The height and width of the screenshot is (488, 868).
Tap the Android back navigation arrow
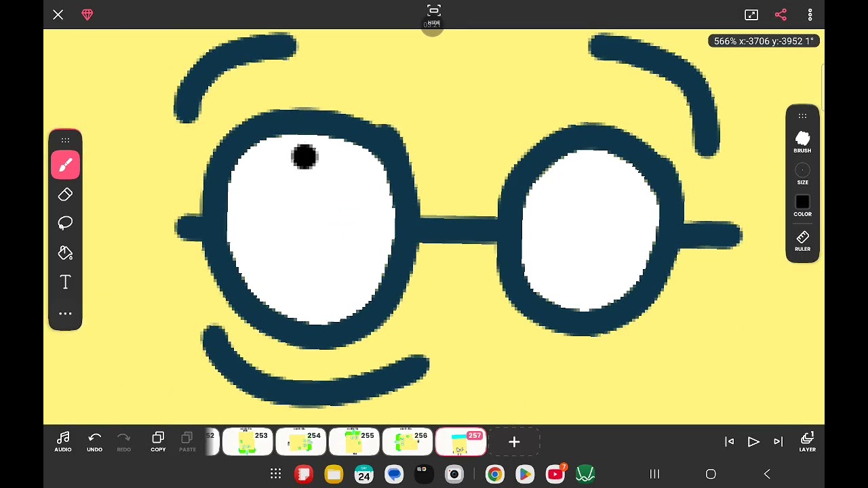(x=767, y=474)
